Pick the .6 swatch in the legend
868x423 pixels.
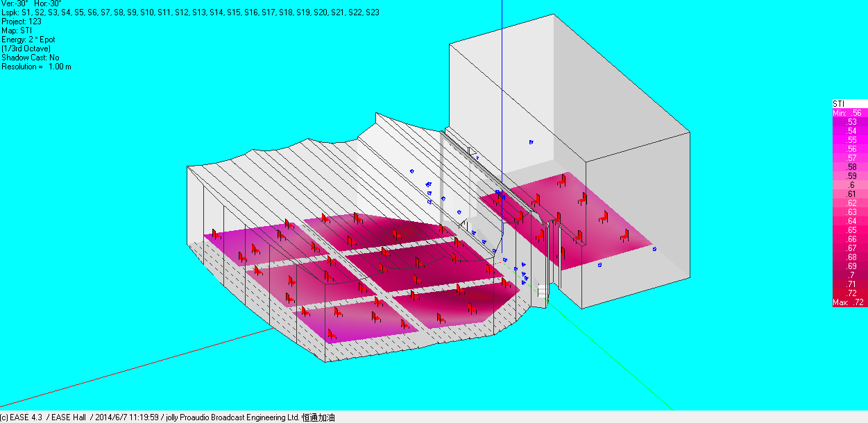click(x=850, y=185)
